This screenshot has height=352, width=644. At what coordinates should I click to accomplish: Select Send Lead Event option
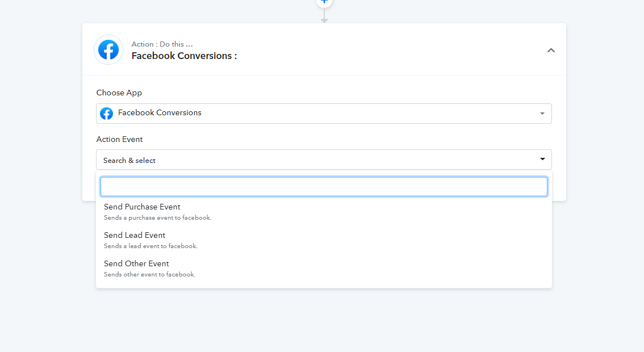324,240
